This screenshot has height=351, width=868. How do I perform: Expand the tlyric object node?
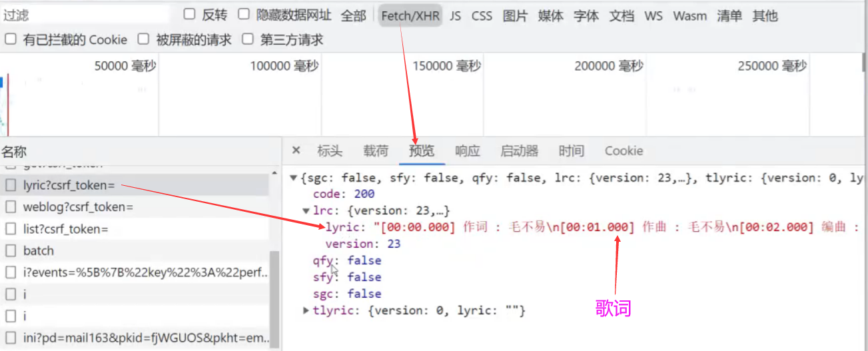[x=306, y=310]
